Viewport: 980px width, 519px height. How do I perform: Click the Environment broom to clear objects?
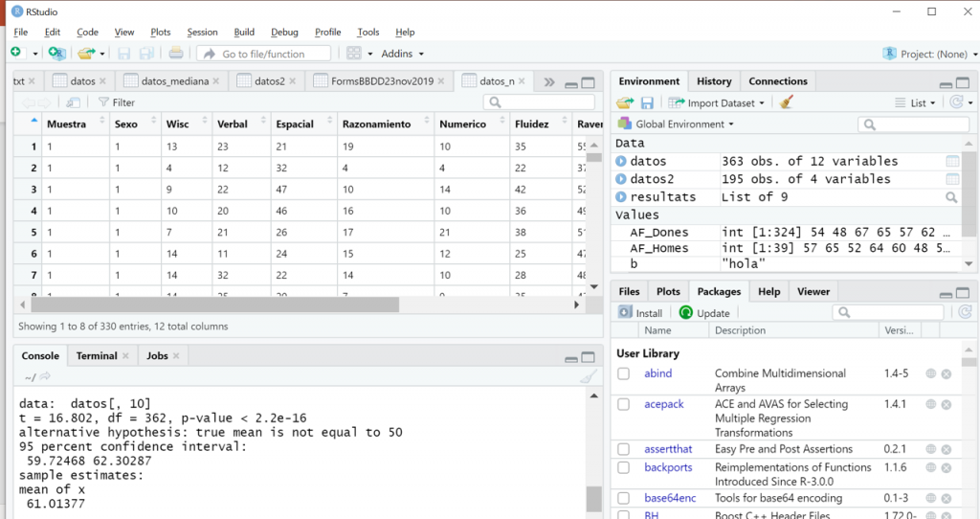(786, 102)
